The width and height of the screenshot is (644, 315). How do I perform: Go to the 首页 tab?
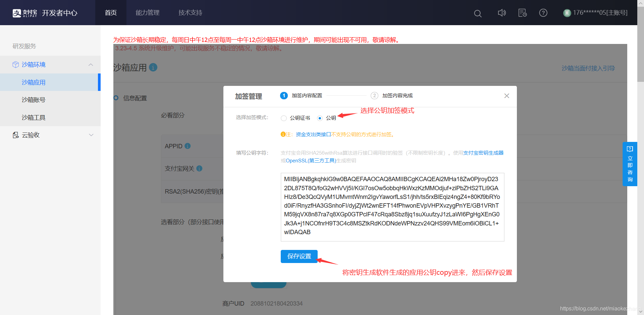click(111, 13)
